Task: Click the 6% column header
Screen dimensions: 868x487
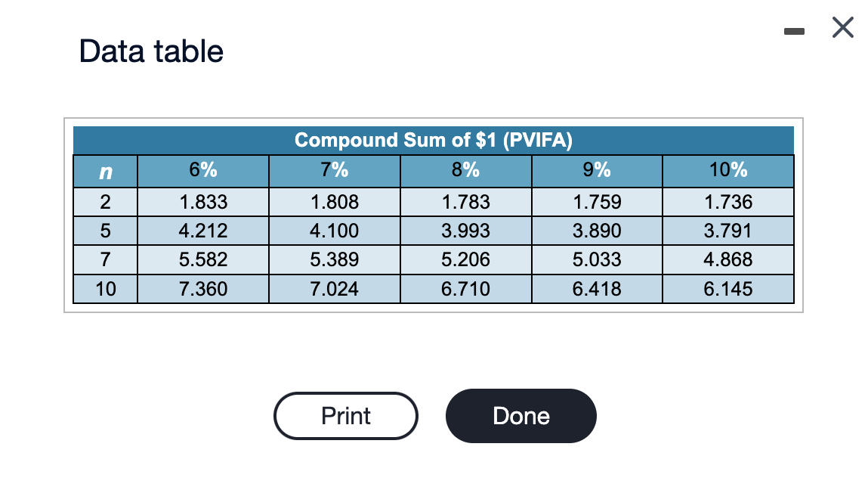Action: click(x=202, y=170)
